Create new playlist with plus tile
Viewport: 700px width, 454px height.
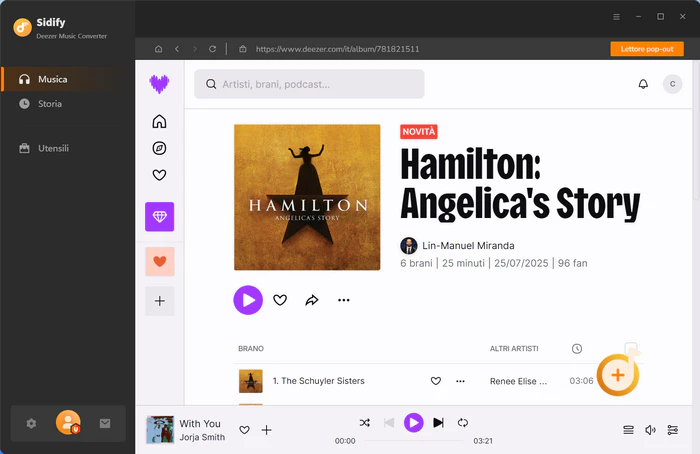coord(160,301)
